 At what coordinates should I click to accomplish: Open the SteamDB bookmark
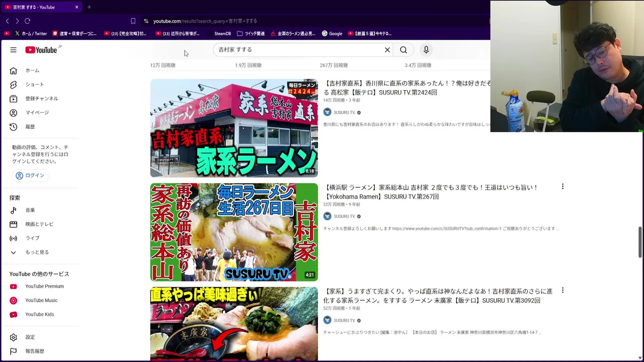219,34
